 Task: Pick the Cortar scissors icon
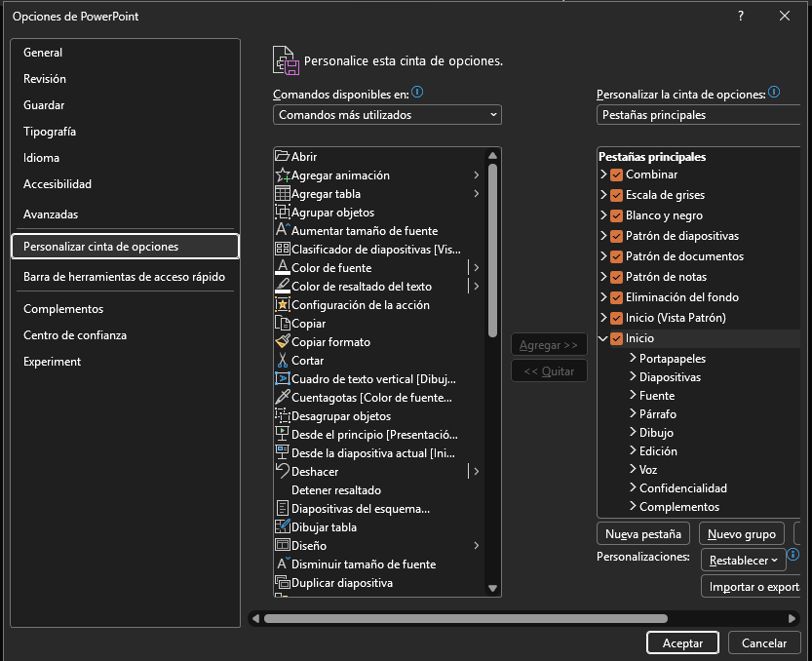[283, 360]
